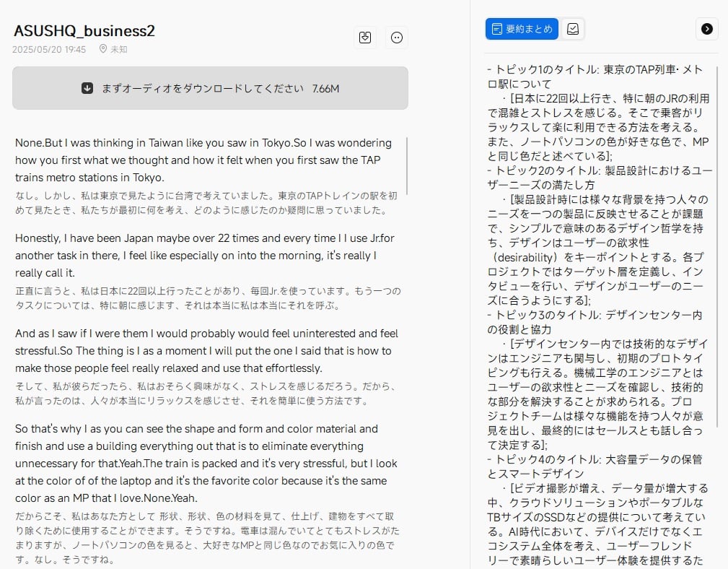
Task: Click the summary panel scrollbar
Action: click(717, 246)
